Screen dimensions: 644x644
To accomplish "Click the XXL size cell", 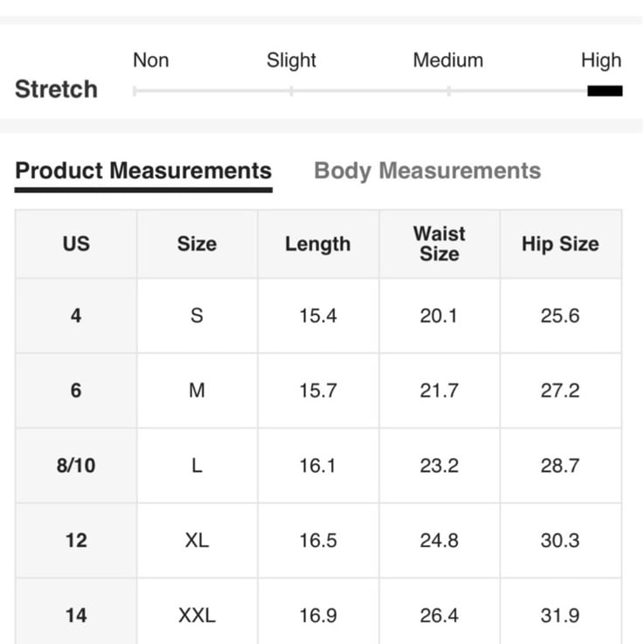I will click(x=197, y=616).
